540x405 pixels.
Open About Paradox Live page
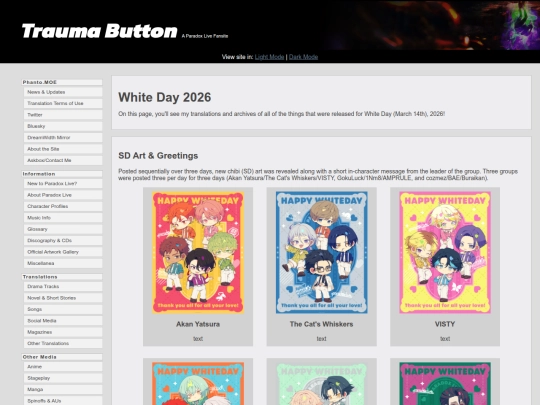pos(63,195)
